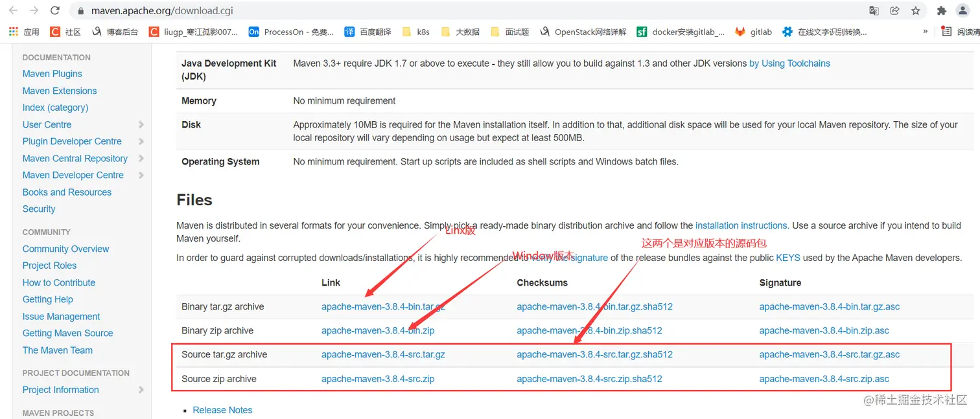Open the translate page icon
Screen dimensions: 980x419
(874, 10)
